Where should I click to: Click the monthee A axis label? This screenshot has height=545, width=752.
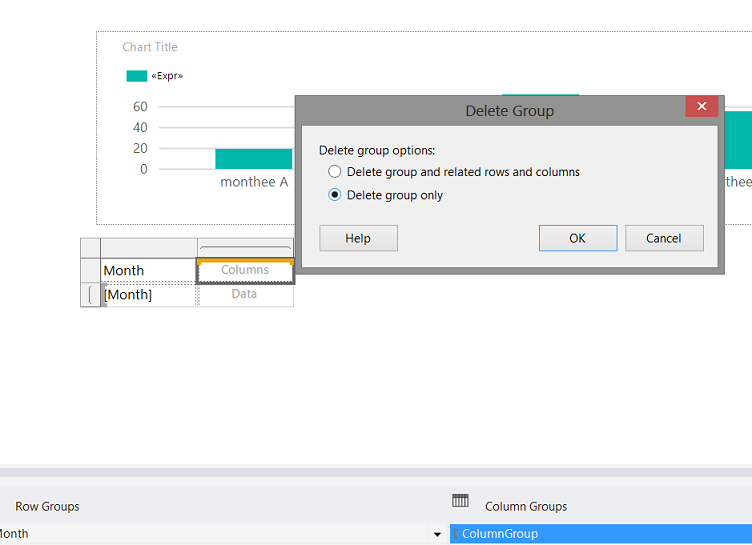point(254,182)
